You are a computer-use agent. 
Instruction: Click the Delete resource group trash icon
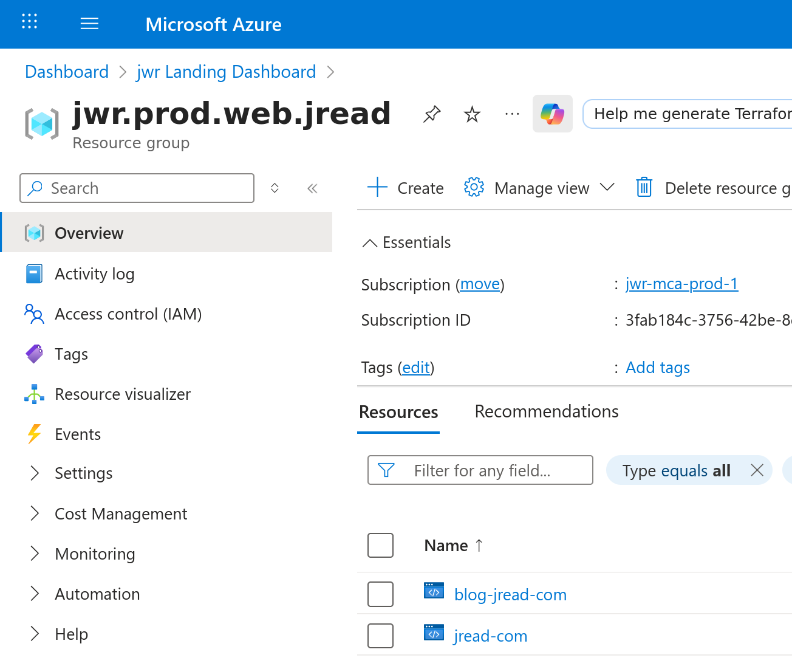(x=644, y=188)
